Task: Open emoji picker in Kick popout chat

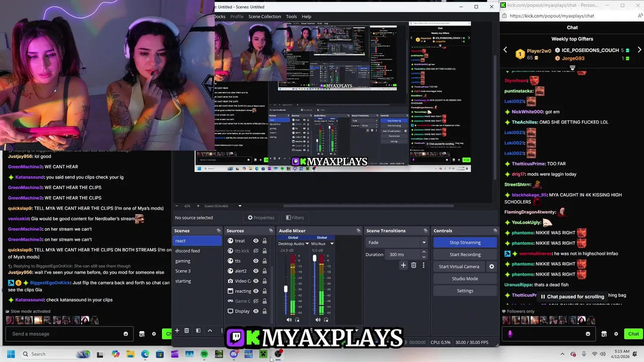Action: (x=588, y=334)
